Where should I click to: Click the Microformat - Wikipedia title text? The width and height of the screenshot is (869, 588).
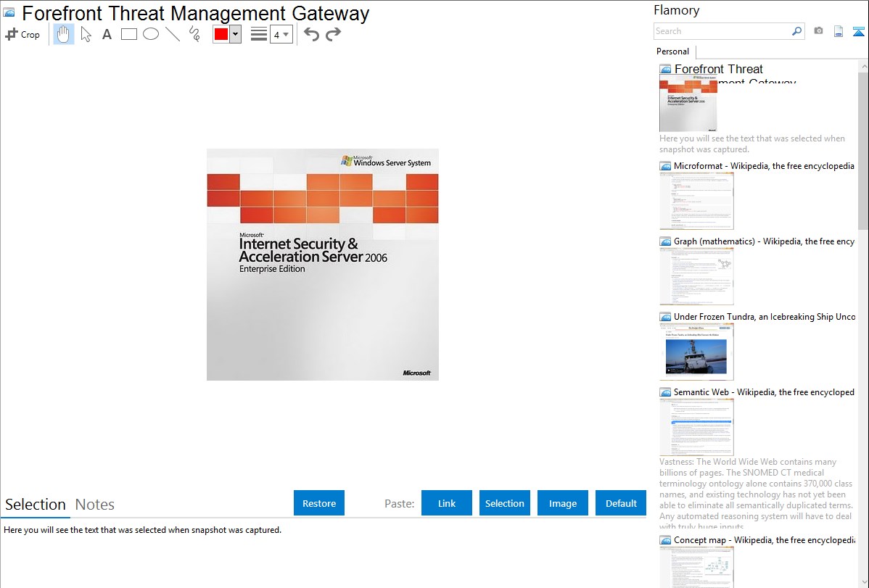pyautogui.click(x=764, y=166)
